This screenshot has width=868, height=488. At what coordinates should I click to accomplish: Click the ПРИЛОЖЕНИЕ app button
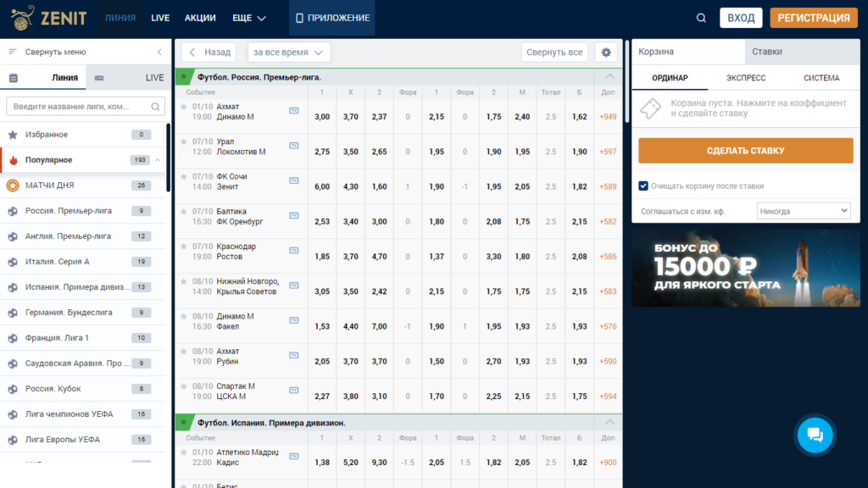(x=331, y=19)
